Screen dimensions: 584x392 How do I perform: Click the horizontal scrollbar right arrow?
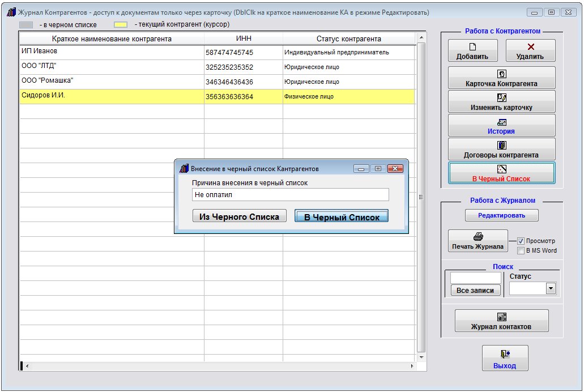(x=412, y=367)
